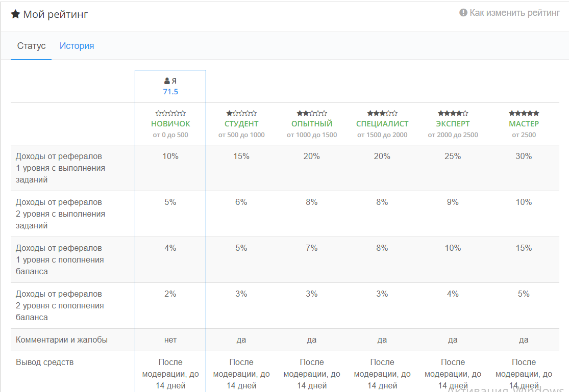Click the two-star rating above ОПЫТНЫЙ
This screenshot has width=569, height=392.
click(x=312, y=113)
